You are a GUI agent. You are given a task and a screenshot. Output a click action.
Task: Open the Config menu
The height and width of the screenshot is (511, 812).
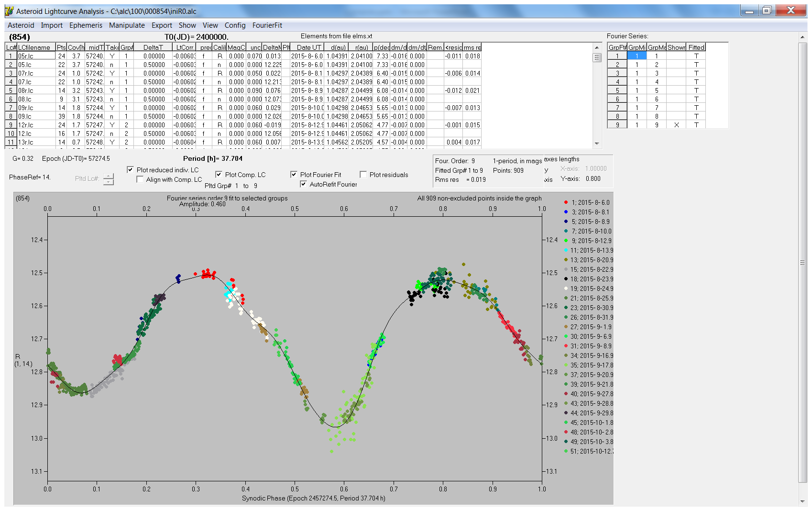[x=235, y=25]
